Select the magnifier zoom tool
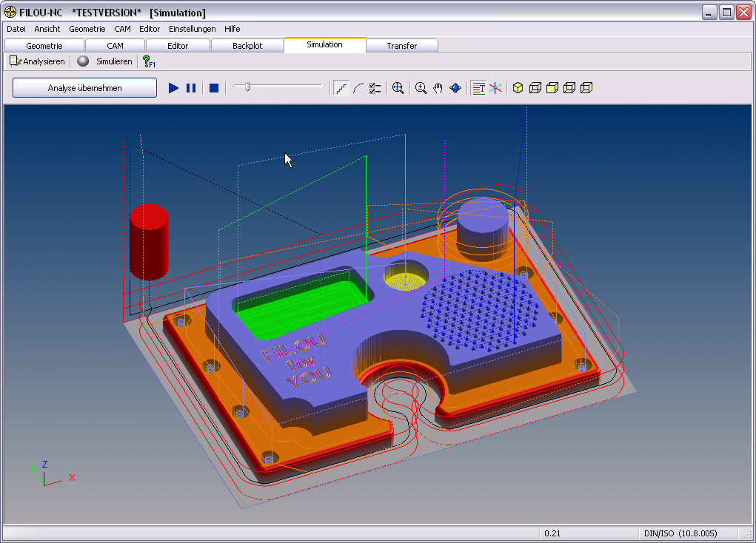The width and height of the screenshot is (756, 543). [x=421, y=88]
